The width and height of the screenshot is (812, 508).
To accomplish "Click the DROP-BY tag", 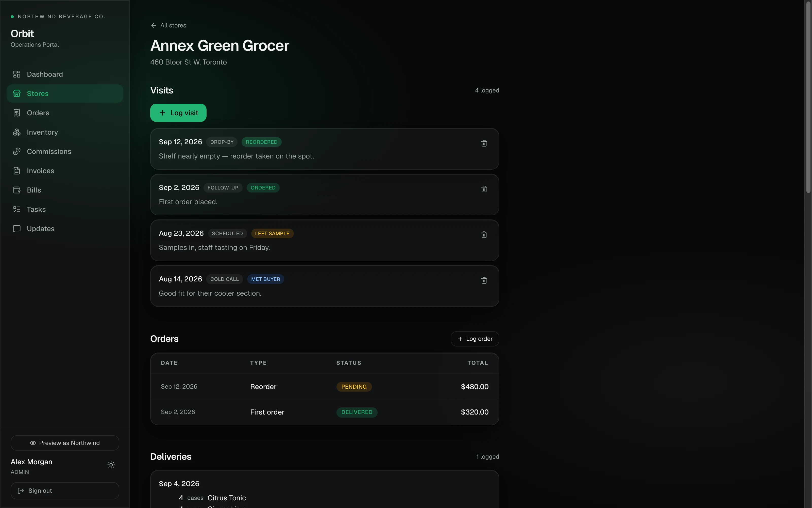I will pos(222,142).
